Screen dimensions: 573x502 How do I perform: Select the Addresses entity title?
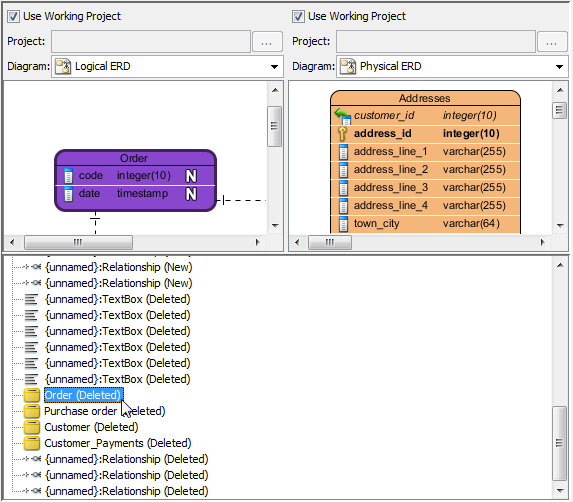tap(424, 98)
